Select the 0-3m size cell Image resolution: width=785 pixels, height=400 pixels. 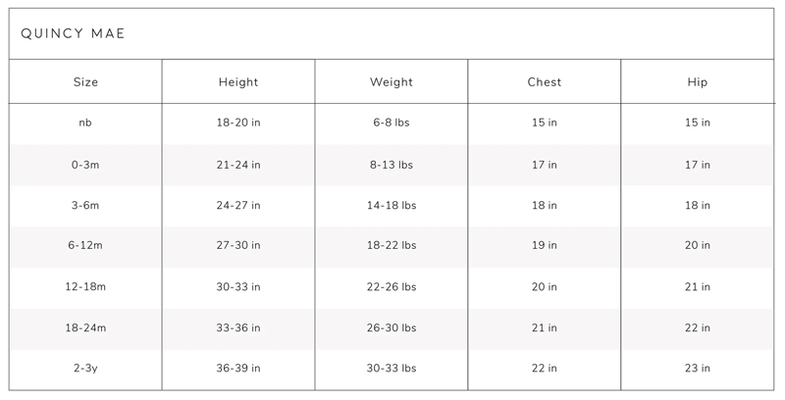[85, 164]
